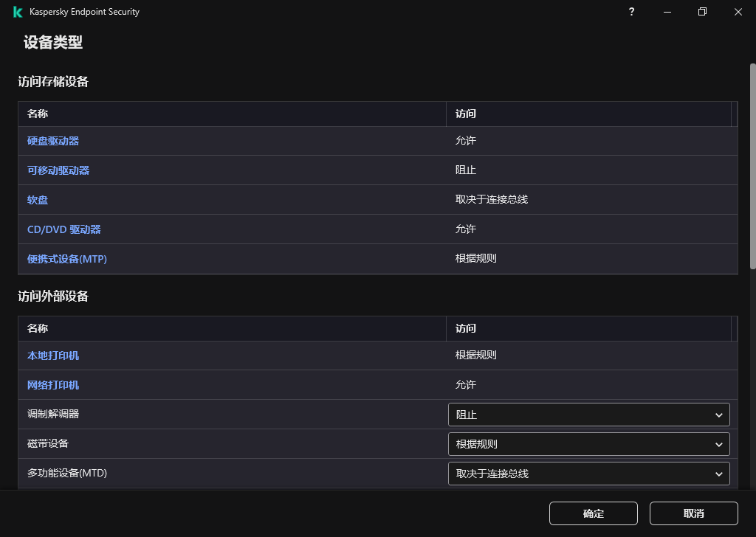Open the 网络打印机 link
The height and width of the screenshot is (537, 756).
point(53,385)
